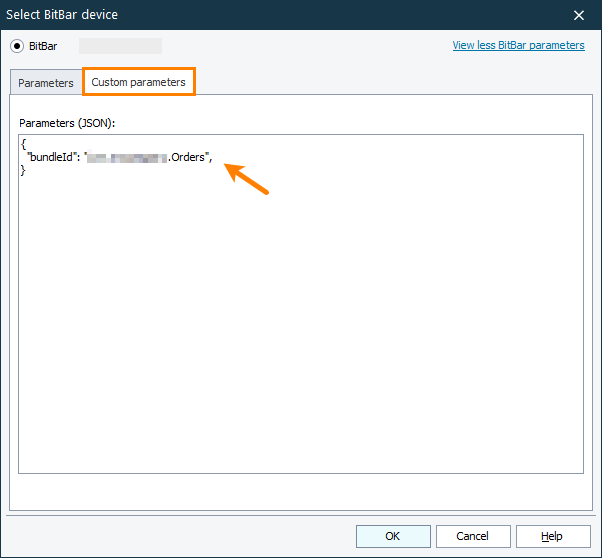The image size is (602, 558).
Task: Click the Parameters (JSON): label
Action: point(67,123)
